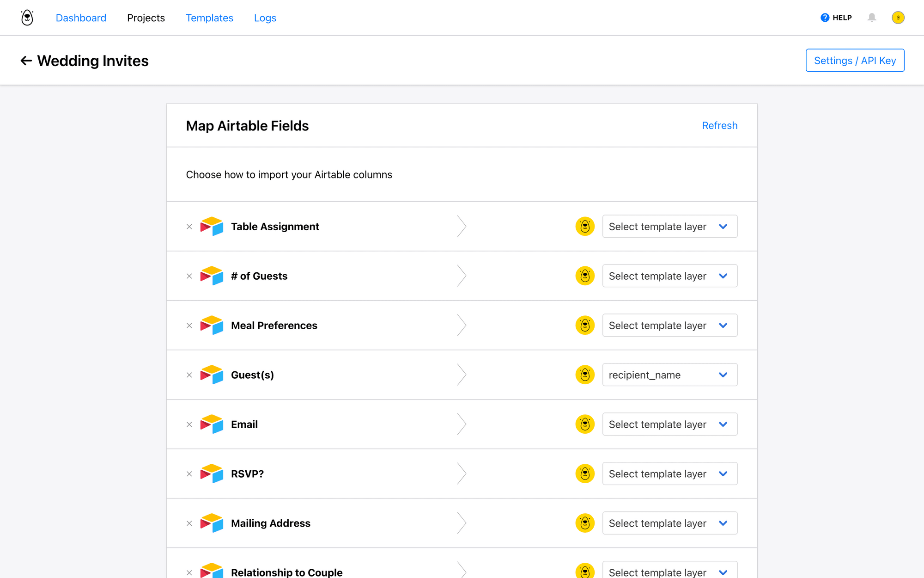Click the bear logo in the top navigation
Image resolution: width=924 pixels, height=578 pixels.
point(26,18)
